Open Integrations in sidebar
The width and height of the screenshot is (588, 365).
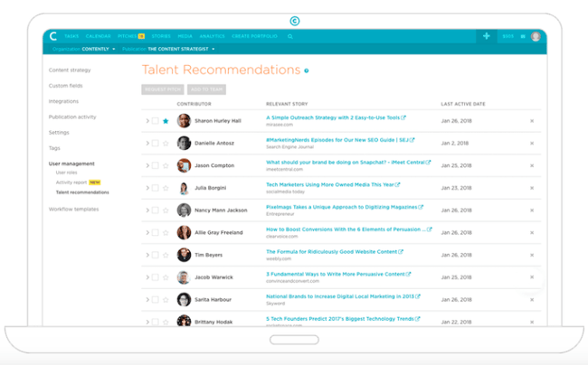click(x=63, y=101)
